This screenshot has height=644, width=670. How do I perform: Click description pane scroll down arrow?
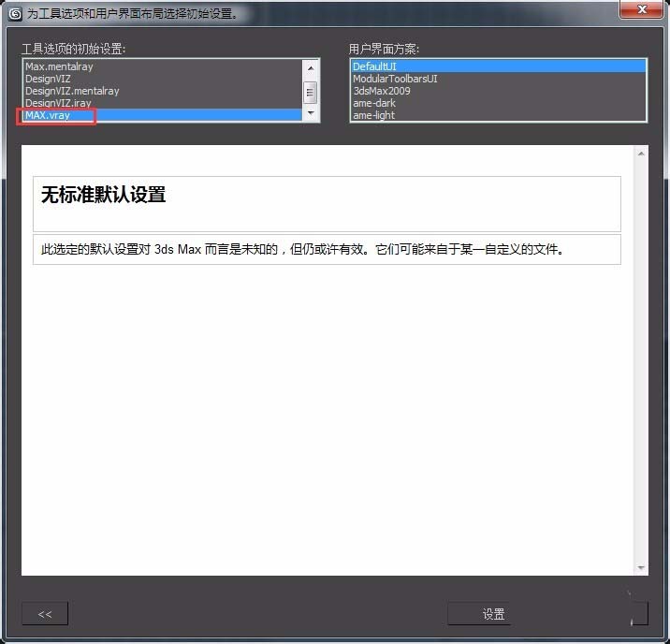click(640, 567)
